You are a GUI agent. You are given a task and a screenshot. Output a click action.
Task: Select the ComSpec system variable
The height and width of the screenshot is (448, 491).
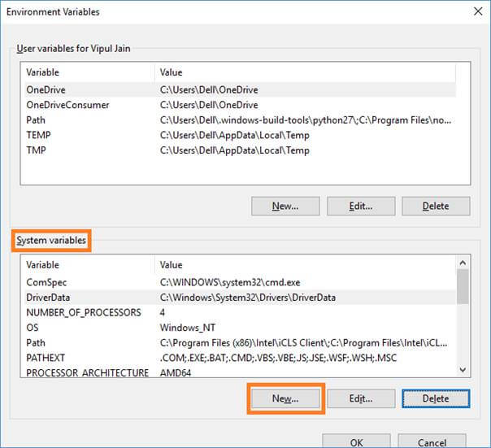pos(241,282)
